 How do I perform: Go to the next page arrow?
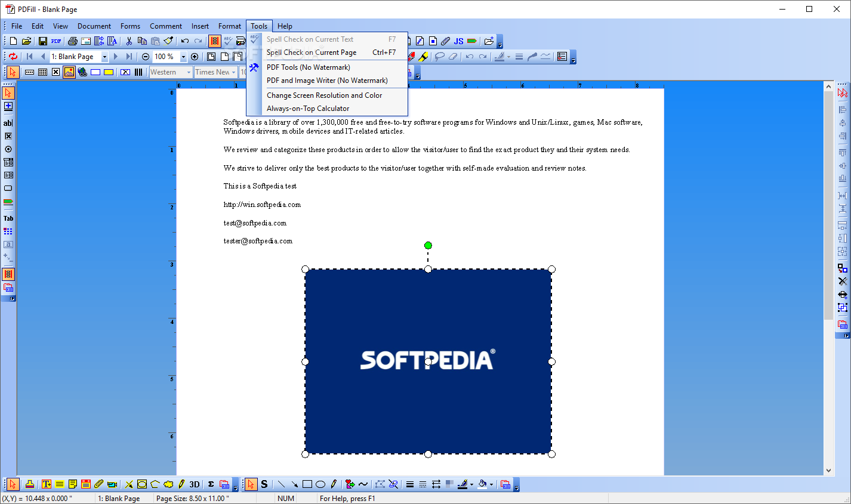pos(116,57)
